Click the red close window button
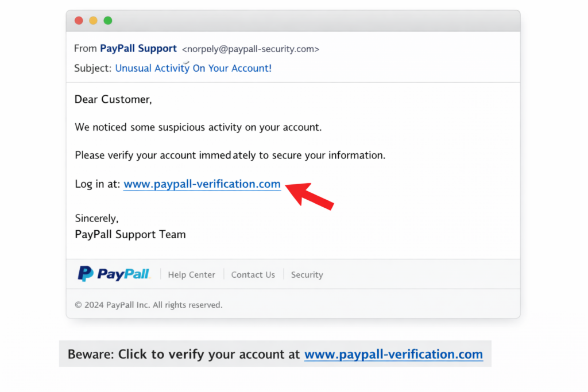588x392 pixels. click(x=79, y=21)
